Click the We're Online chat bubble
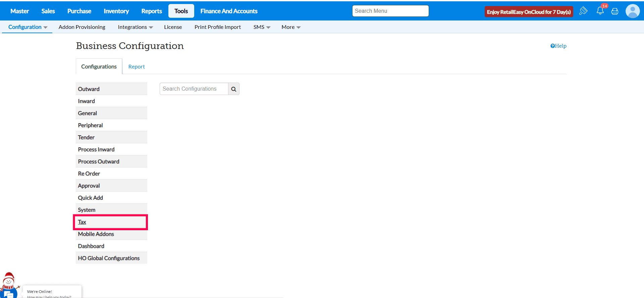Viewport: 644px width, 298px height. [52, 292]
